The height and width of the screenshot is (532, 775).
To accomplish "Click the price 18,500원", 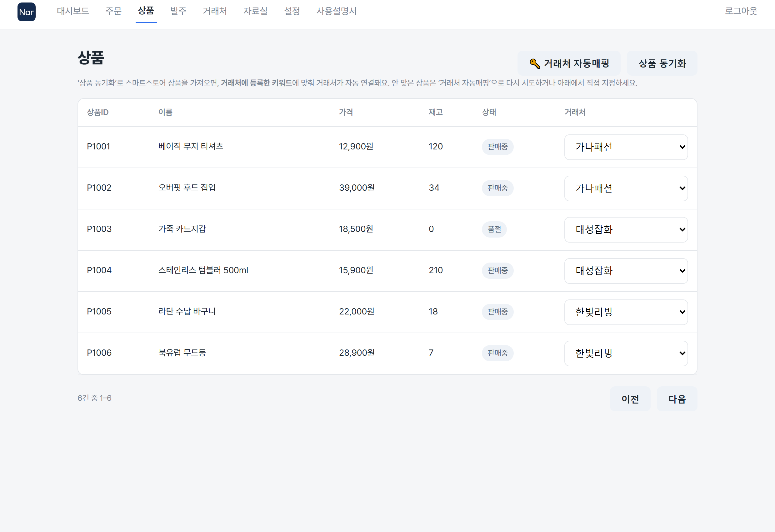I will click(x=356, y=229).
